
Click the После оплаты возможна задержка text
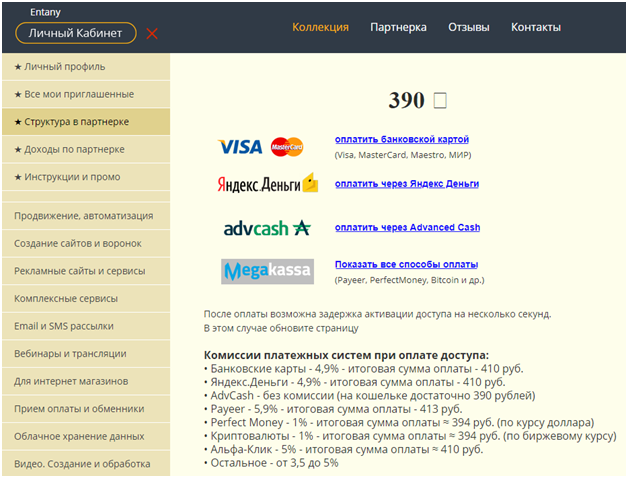tap(377, 314)
